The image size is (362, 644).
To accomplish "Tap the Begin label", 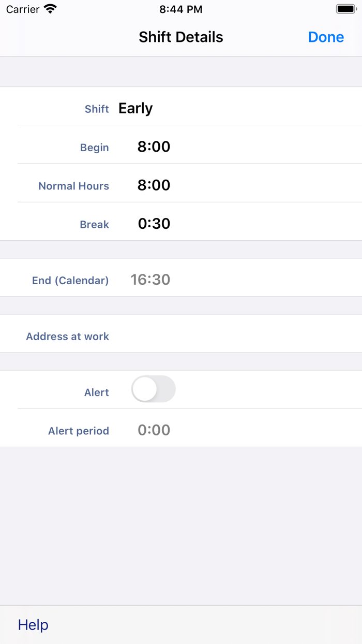I will [94, 148].
